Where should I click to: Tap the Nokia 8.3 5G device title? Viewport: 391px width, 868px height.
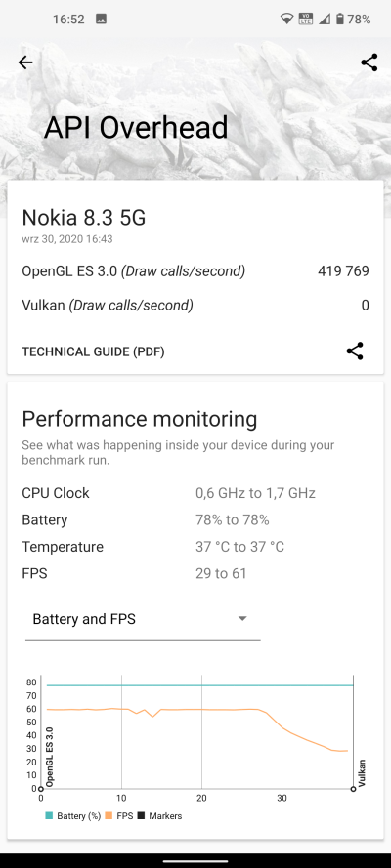(x=84, y=218)
